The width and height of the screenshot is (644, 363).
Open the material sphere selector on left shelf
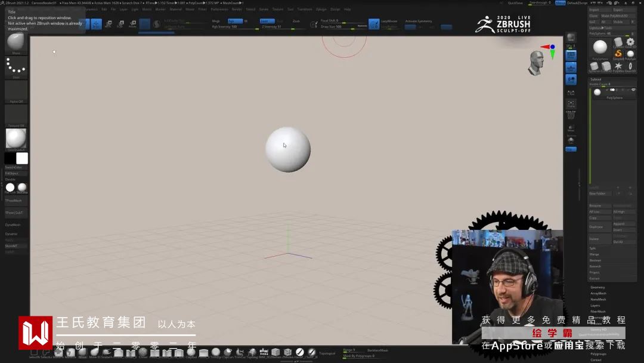pyautogui.click(x=16, y=140)
